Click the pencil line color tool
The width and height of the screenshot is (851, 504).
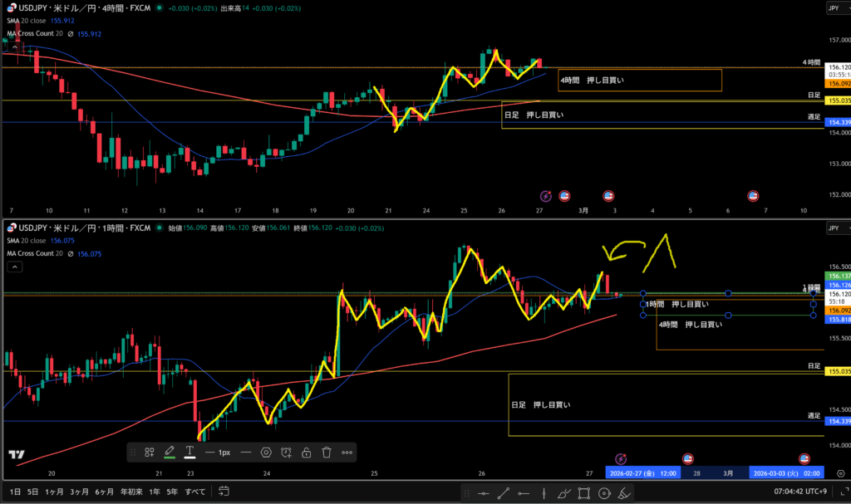coord(170,453)
